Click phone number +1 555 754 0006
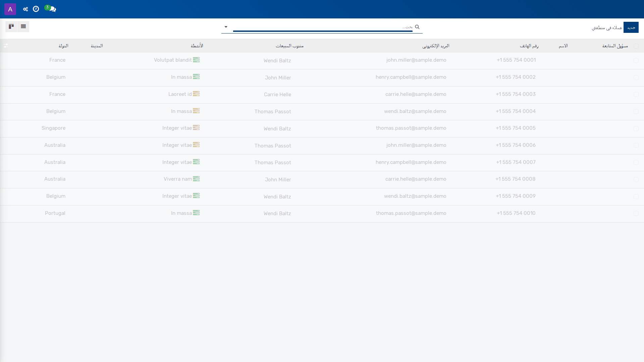This screenshot has width=644, height=362. 516,145
